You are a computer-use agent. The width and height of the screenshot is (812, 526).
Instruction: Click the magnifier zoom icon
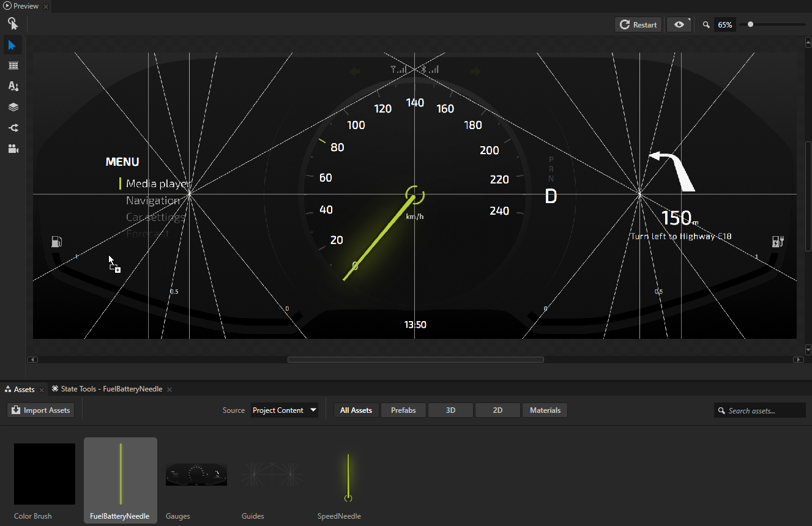click(x=706, y=25)
